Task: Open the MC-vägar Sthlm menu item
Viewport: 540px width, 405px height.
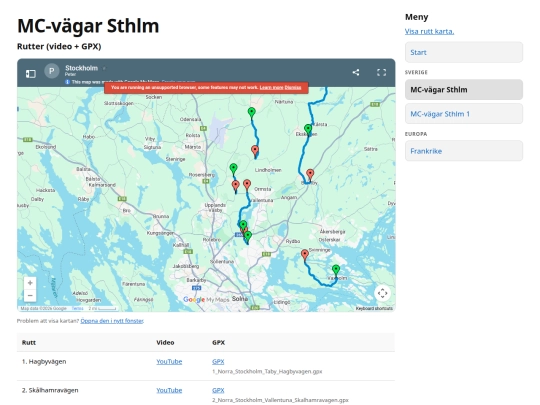Action: point(464,90)
